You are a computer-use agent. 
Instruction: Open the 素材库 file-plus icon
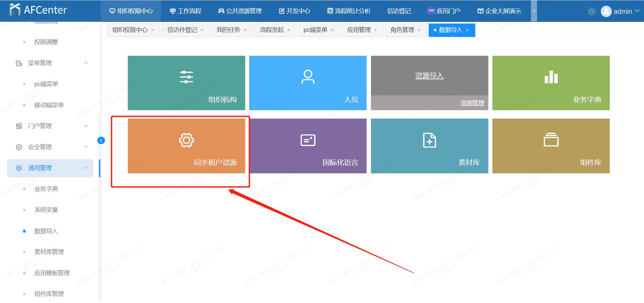click(x=429, y=140)
